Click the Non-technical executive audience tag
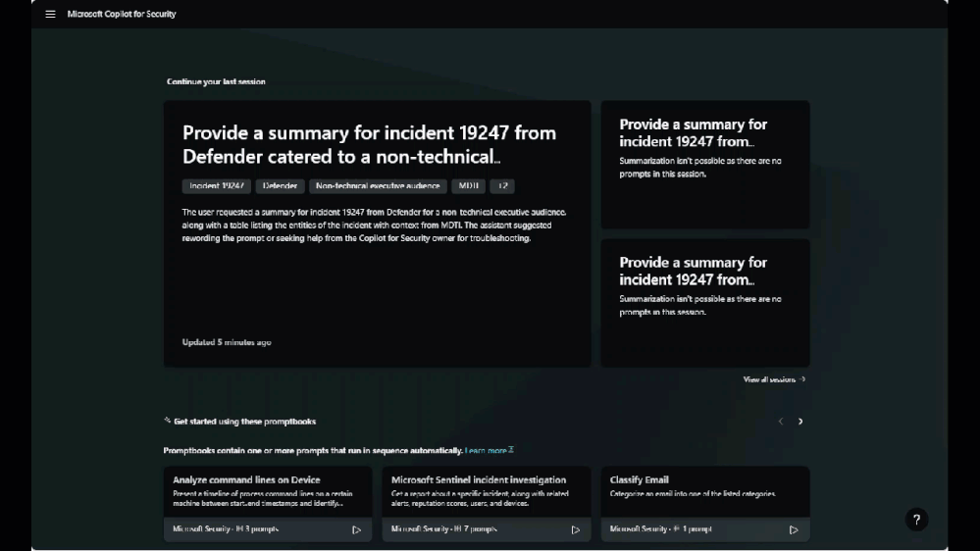 tap(378, 186)
